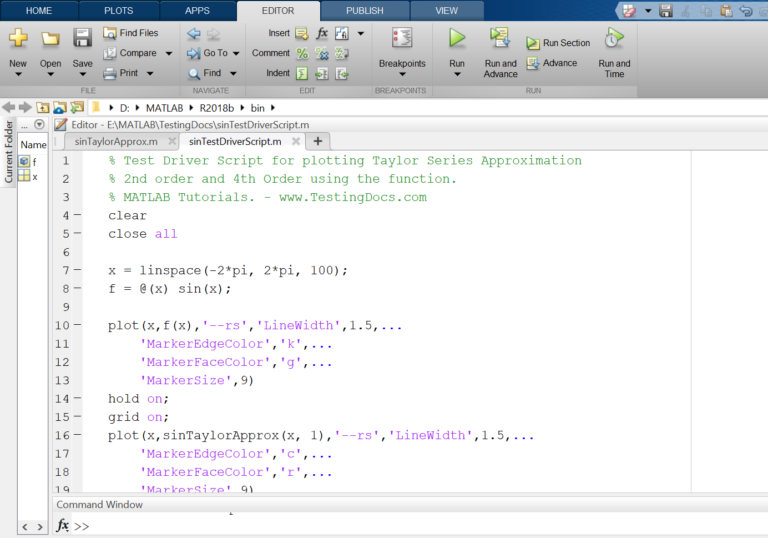768x538 pixels.
Task: Run script with green play icon
Action: (x=457, y=38)
